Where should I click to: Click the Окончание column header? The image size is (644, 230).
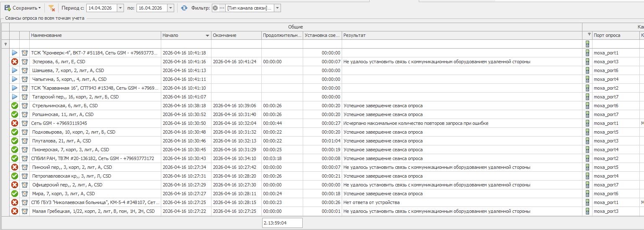[x=236, y=35]
